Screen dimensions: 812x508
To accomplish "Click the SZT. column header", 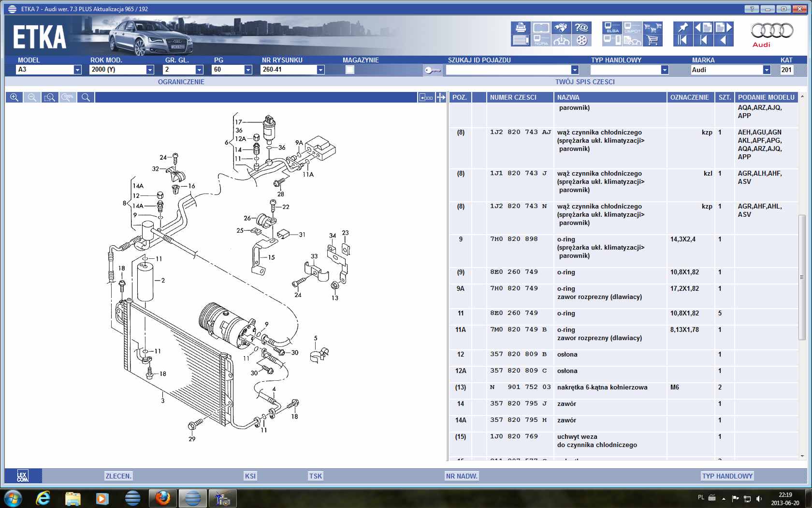I will [x=725, y=97].
